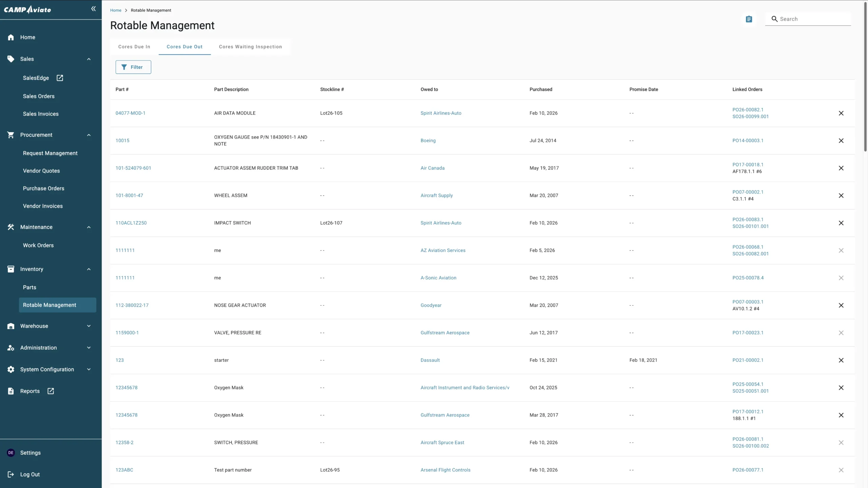Click the Home breadcrumb link
Viewport: 868px width, 488px height.
point(116,10)
